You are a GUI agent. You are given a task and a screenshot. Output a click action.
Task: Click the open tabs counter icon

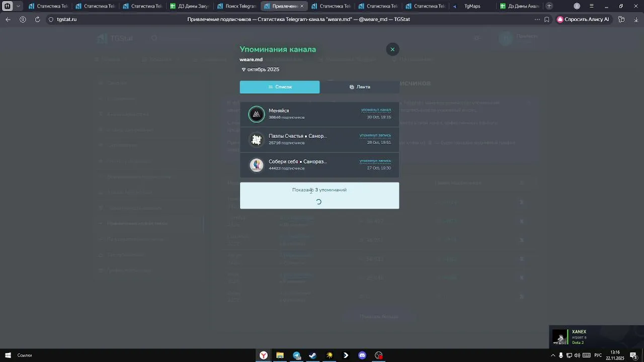click(8, 6)
